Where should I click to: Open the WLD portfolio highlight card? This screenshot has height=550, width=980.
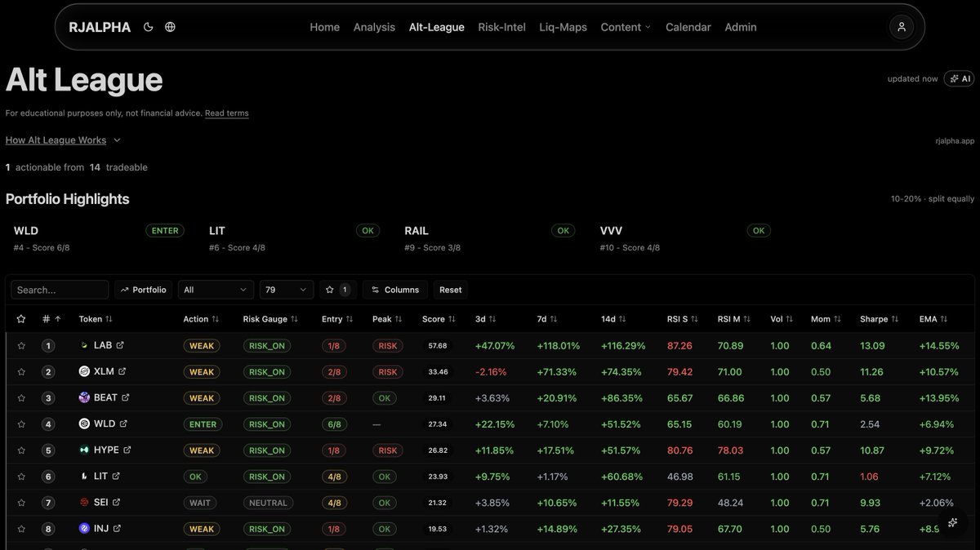pos(99,238)
